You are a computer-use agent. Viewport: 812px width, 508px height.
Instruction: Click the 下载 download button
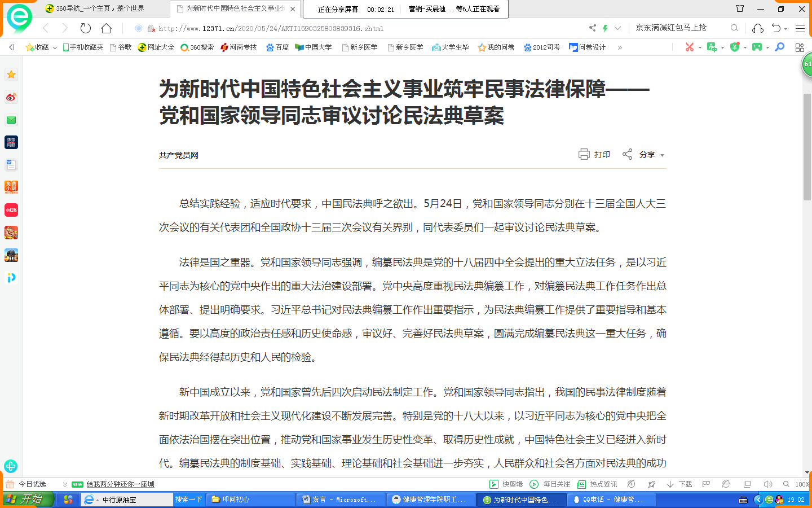679,484
